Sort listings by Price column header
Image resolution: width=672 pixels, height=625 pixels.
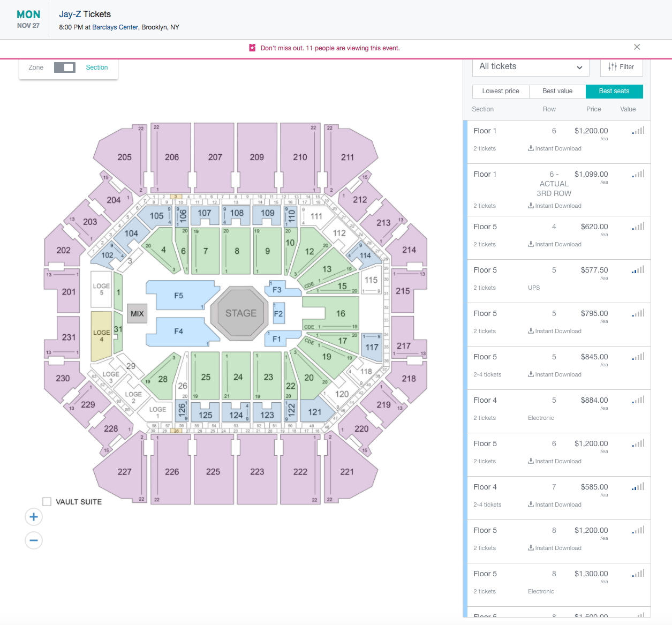point(593,109)
